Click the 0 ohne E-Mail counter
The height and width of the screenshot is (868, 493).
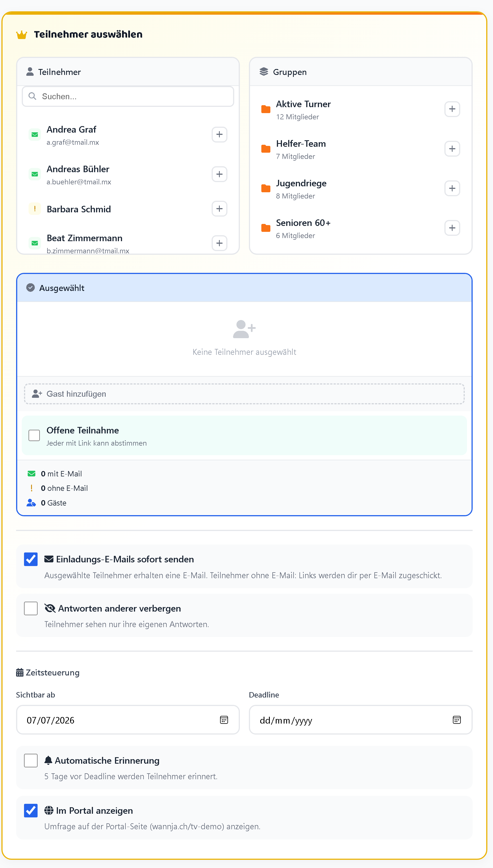(x=64, y=488)
